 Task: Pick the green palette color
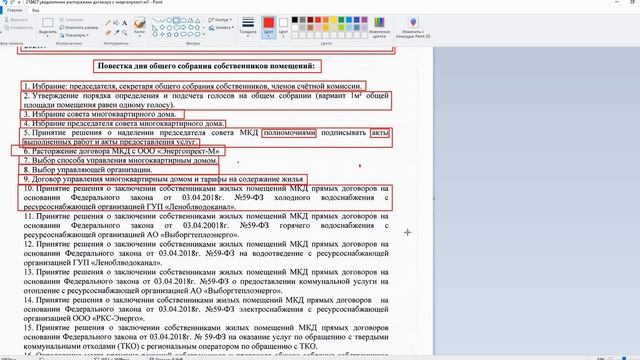(x=341, y=20)
